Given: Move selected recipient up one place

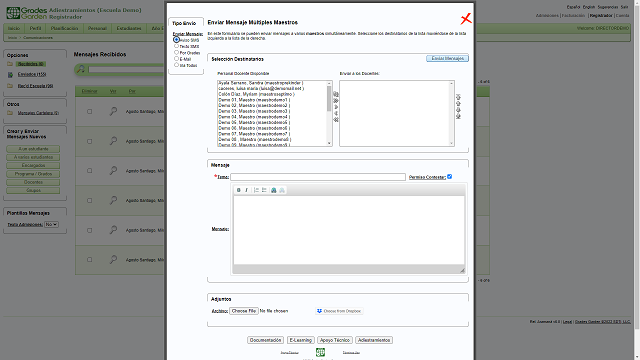Looking at the screenshot, I should 458,103.
